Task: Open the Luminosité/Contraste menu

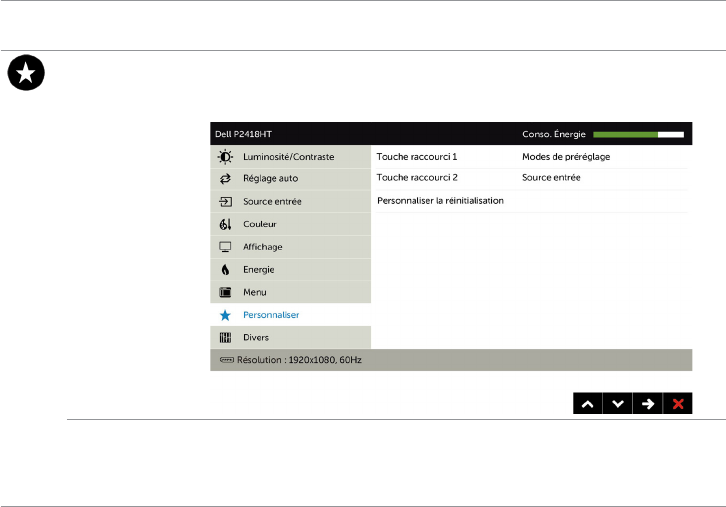Action: tap(290, 157)
